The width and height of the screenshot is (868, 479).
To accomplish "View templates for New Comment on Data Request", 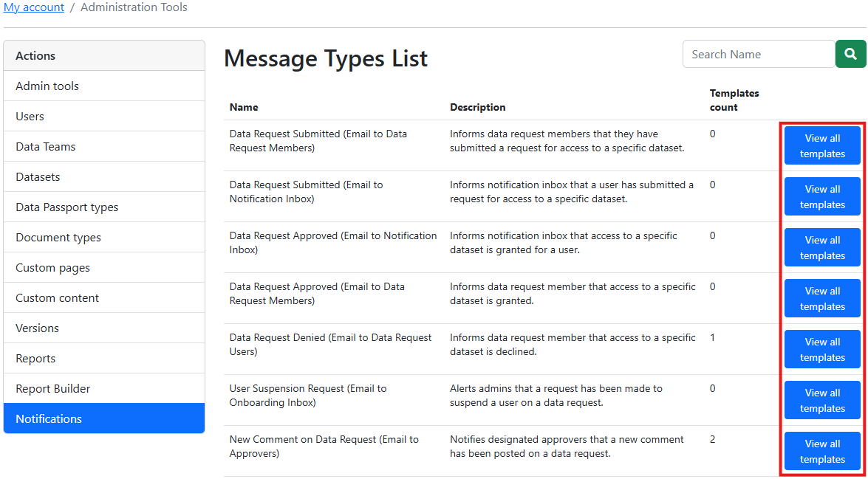I will point(822,451).
